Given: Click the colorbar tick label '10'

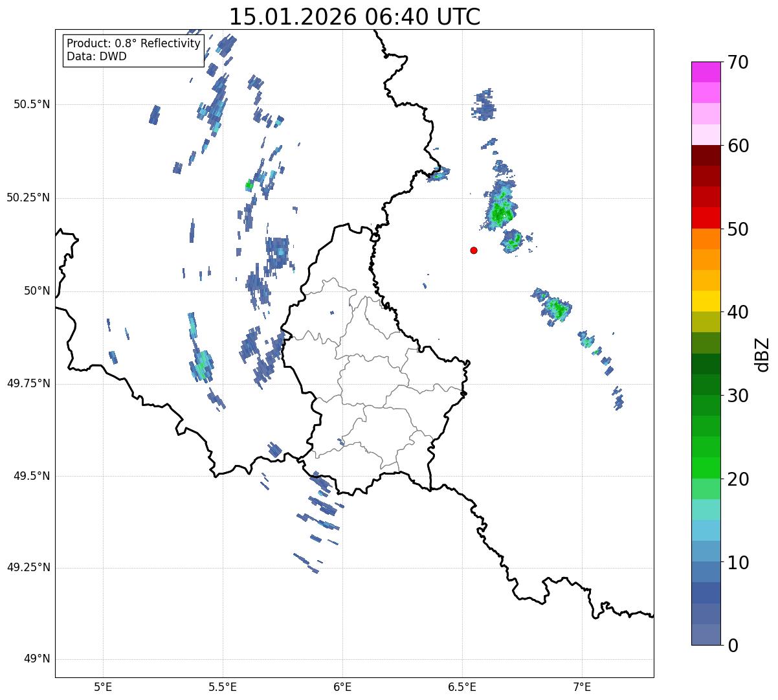Looking at the screenshot, I should (738, 563).
